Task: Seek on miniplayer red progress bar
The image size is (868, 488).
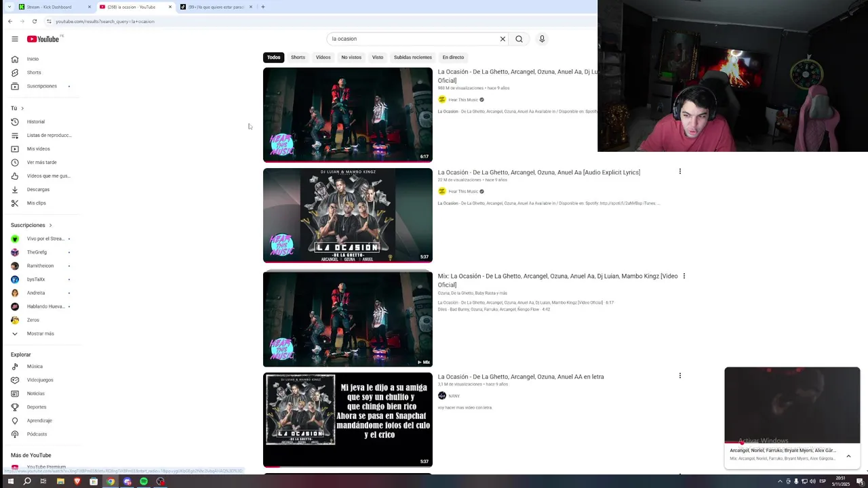Action: click(792, 443)
